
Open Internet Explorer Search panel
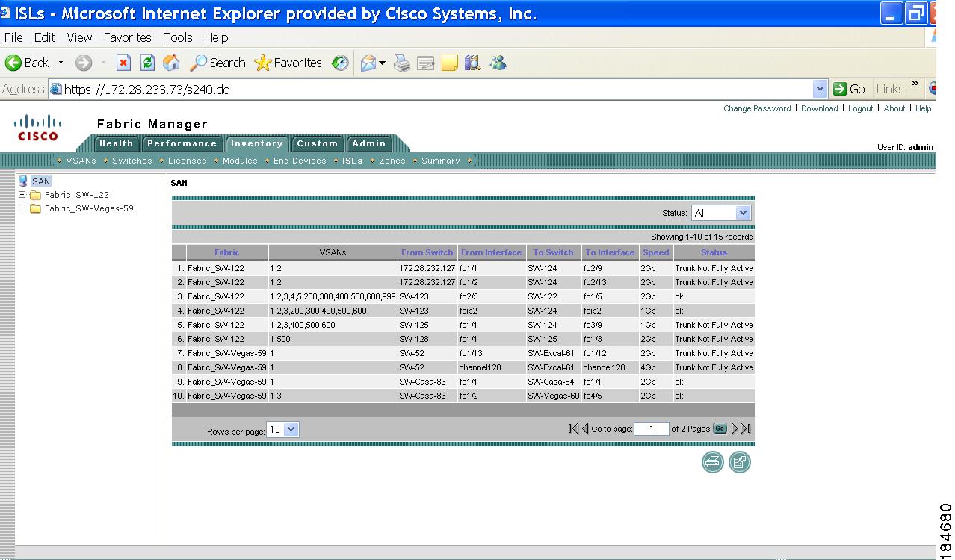[217, 63]
